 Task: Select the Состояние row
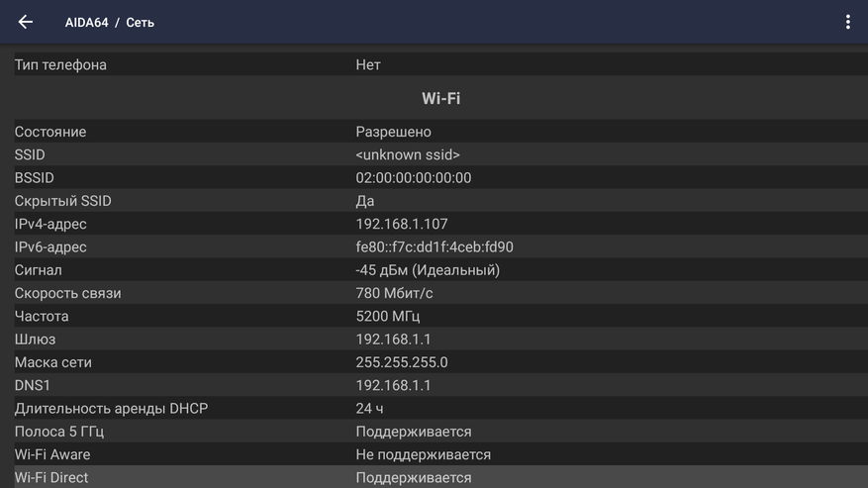coord(434,132)
